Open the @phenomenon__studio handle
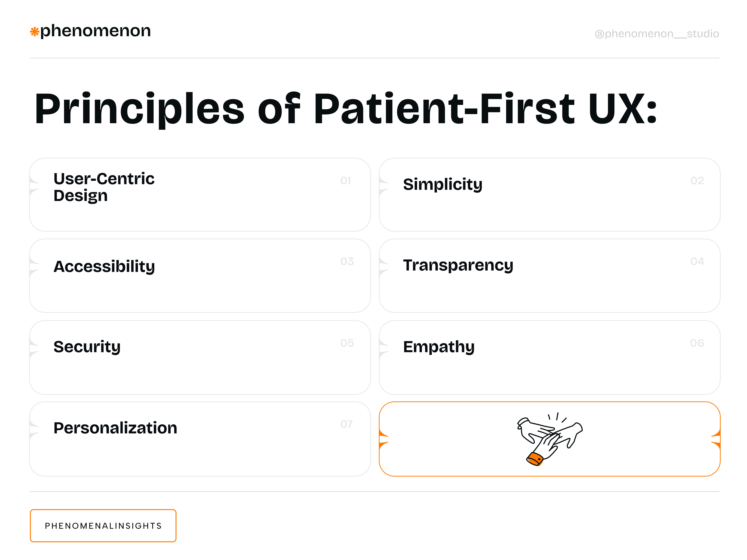The width and height of the screenshot is (747, 560). [656, 34]
